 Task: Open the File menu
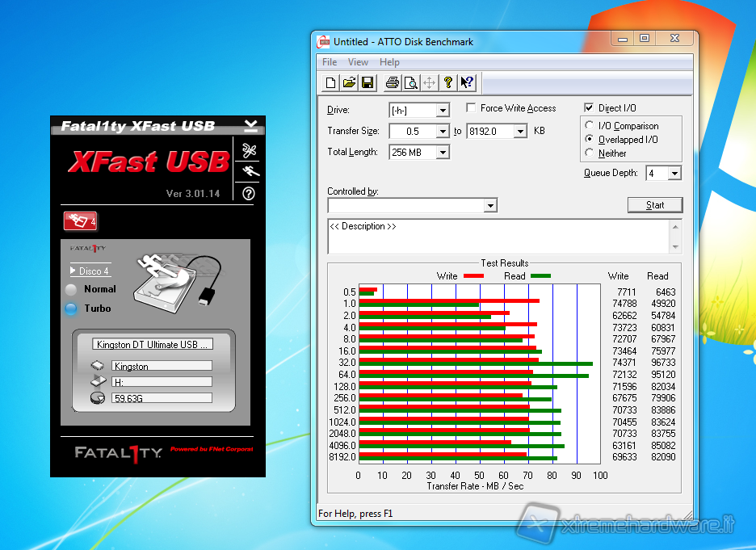pos(330,62)
